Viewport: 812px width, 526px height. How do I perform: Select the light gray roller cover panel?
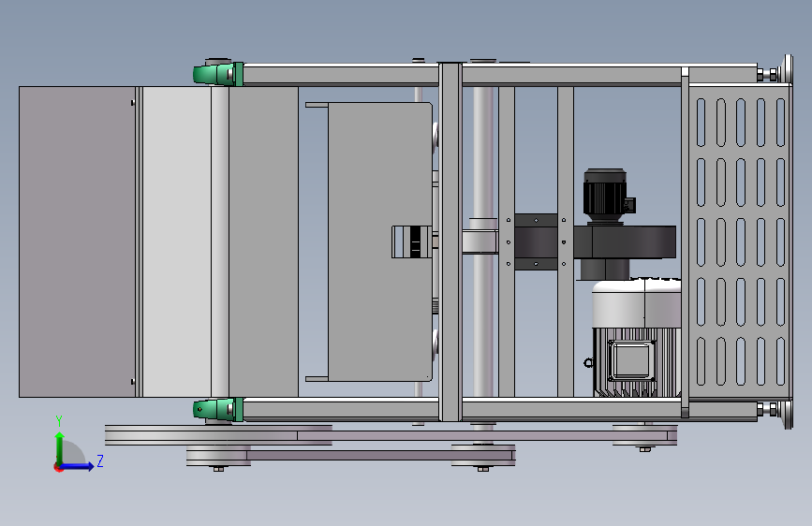[177, 241]
